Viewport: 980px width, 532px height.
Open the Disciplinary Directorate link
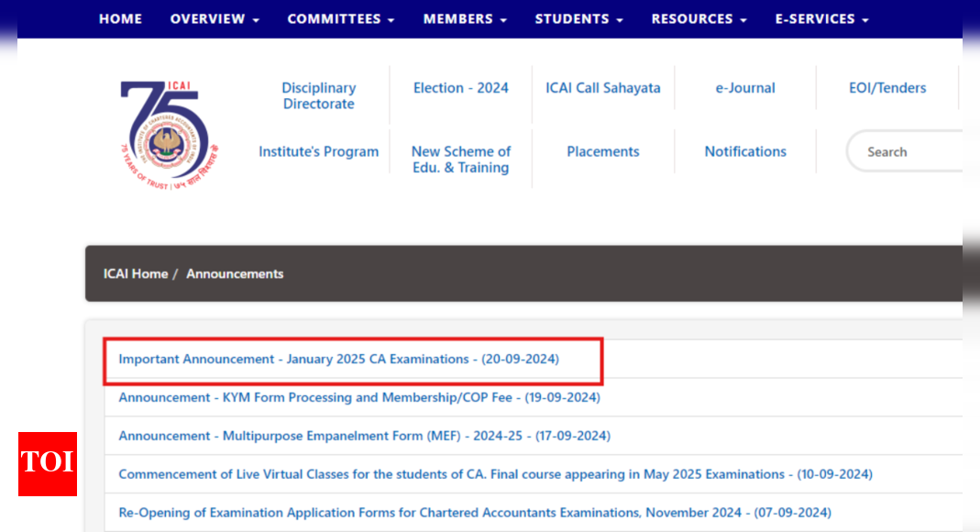coord(319,95)
